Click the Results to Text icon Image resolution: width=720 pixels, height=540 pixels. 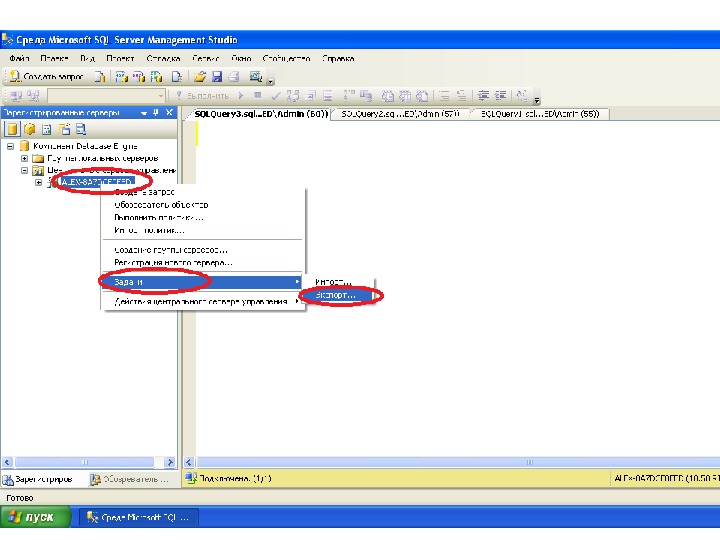tap(388, 96)
